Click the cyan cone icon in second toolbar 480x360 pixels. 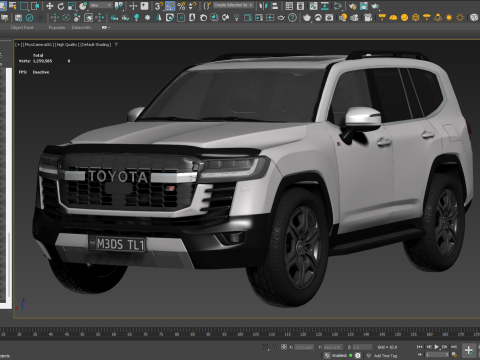(159, 17)
